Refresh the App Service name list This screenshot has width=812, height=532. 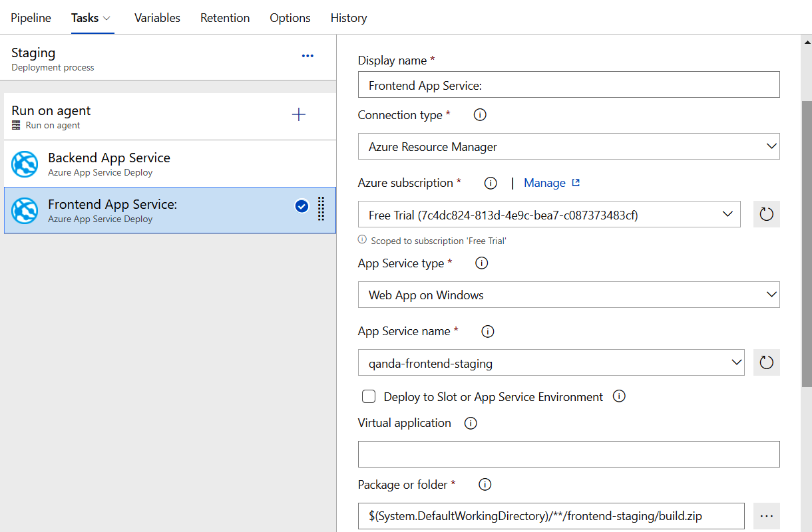tap(766, 362)
